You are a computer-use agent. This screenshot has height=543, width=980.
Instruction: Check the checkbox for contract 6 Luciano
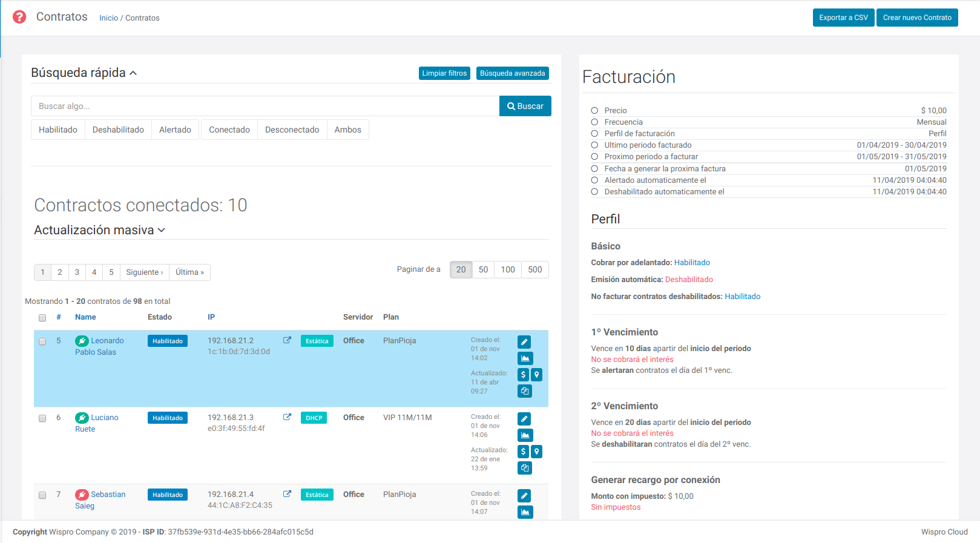[42, 418]
